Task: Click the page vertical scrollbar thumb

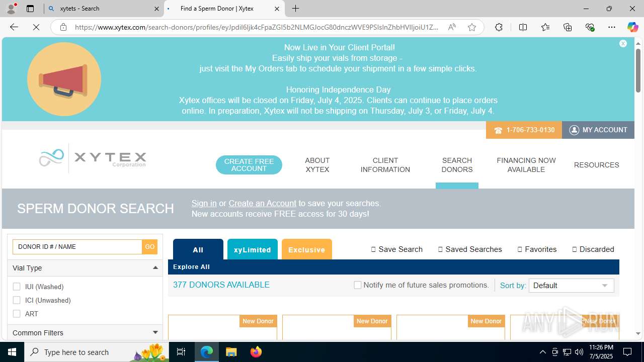Action: pos(638,70)
